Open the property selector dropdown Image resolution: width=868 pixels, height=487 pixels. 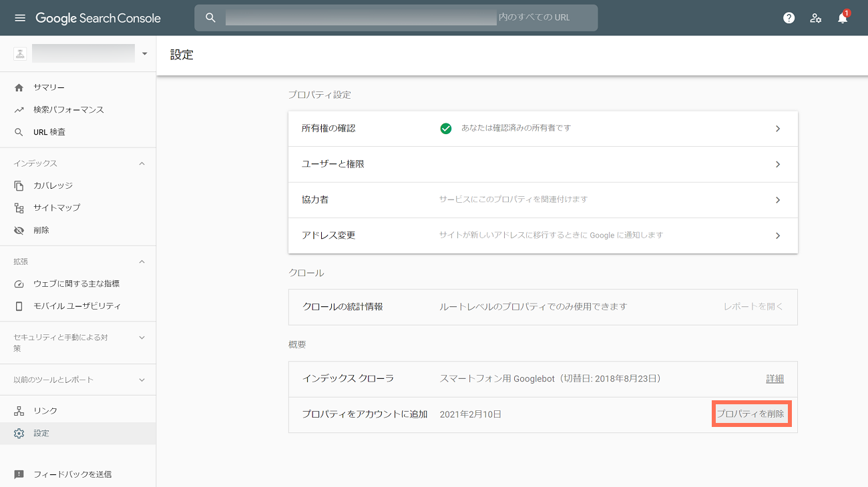(x=144, y=53)
